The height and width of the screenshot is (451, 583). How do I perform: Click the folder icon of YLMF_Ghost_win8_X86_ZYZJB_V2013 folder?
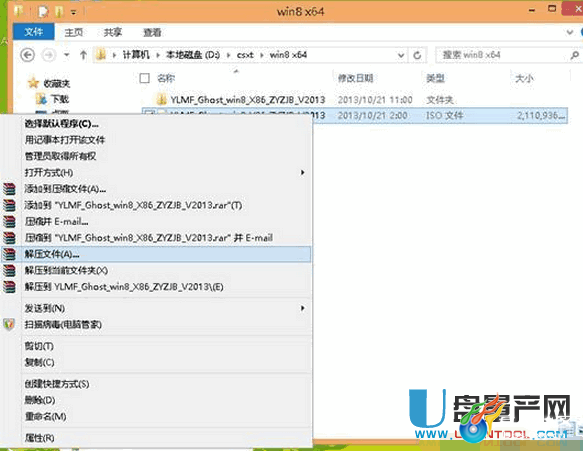pos(161,99)
